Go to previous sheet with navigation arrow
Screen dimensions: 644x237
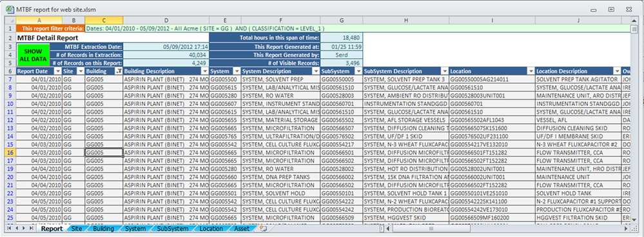(16, 229)
